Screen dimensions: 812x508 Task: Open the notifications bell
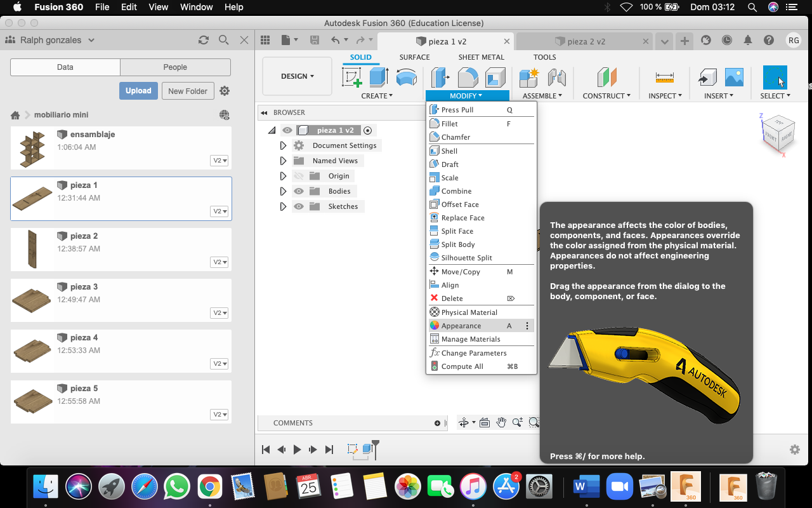coord(748,40)
